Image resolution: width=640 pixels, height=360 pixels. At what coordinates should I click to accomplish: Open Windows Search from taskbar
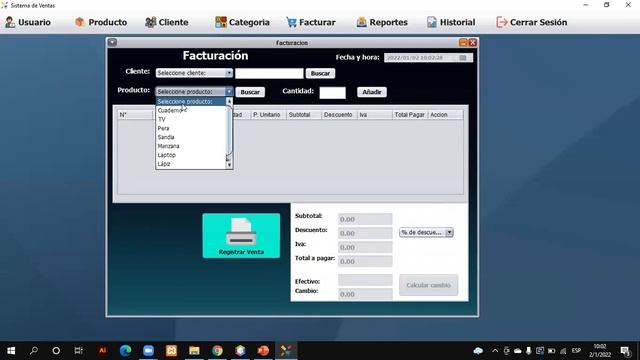[34, 351]
